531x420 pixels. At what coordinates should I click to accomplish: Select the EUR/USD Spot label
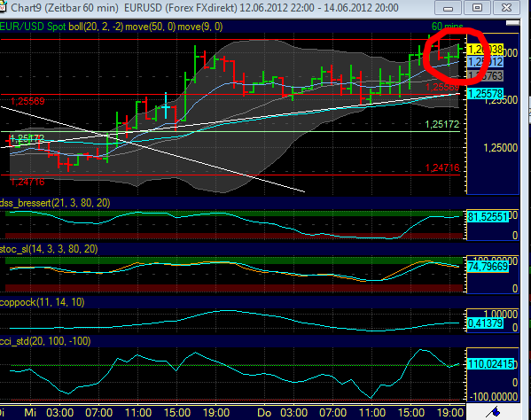click(33, 27)
